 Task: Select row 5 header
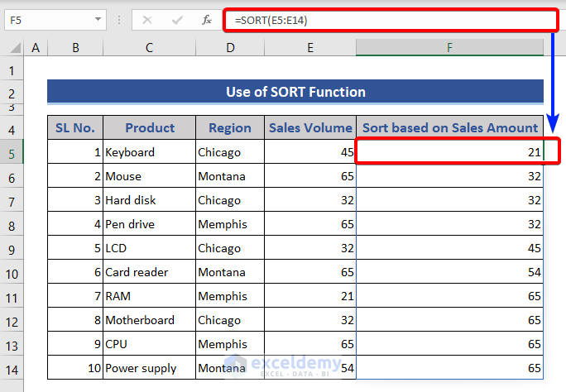click(x=12, y=153)
